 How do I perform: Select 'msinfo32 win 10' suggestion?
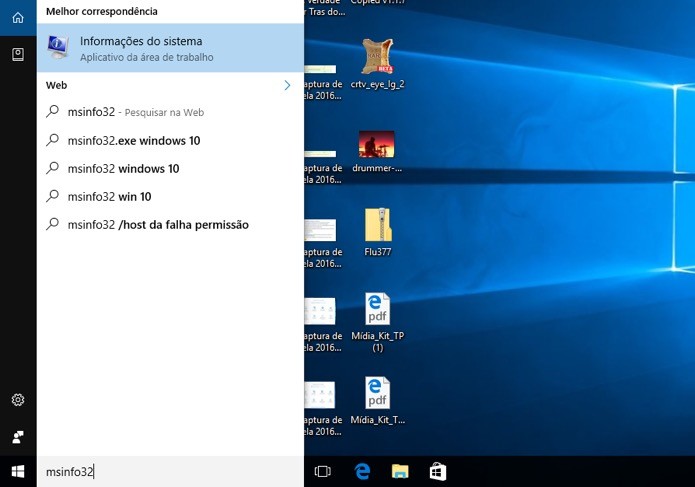click(x=171, y=196)
